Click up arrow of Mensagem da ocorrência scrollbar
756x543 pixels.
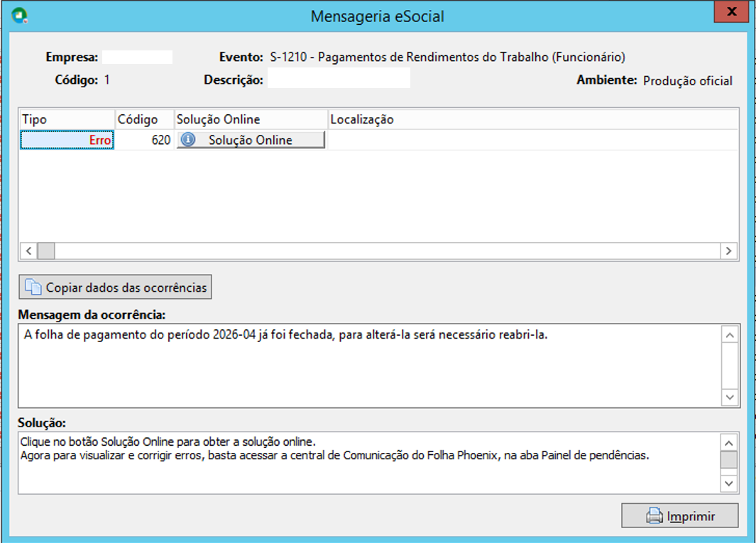[x=730, y=335]
